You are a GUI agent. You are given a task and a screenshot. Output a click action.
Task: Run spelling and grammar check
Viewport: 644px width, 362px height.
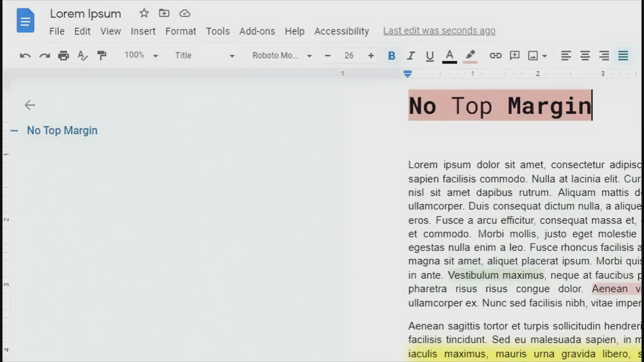tap(83, 56)
